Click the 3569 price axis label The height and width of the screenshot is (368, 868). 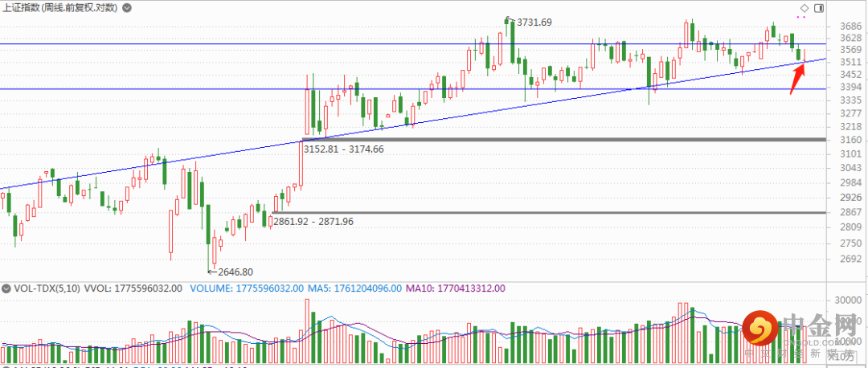pos(850,50)
